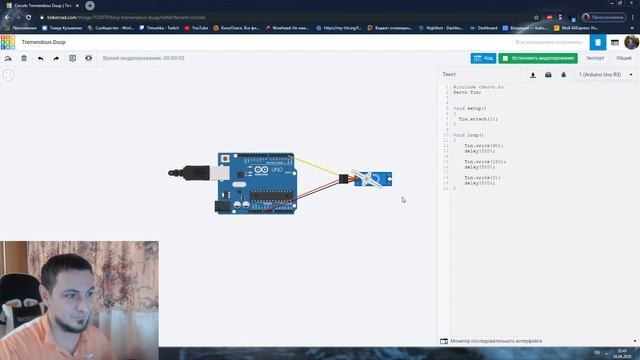640x360 pixels.
Task: Toggle notes visibility eye icon
Action: coord(89,58)
